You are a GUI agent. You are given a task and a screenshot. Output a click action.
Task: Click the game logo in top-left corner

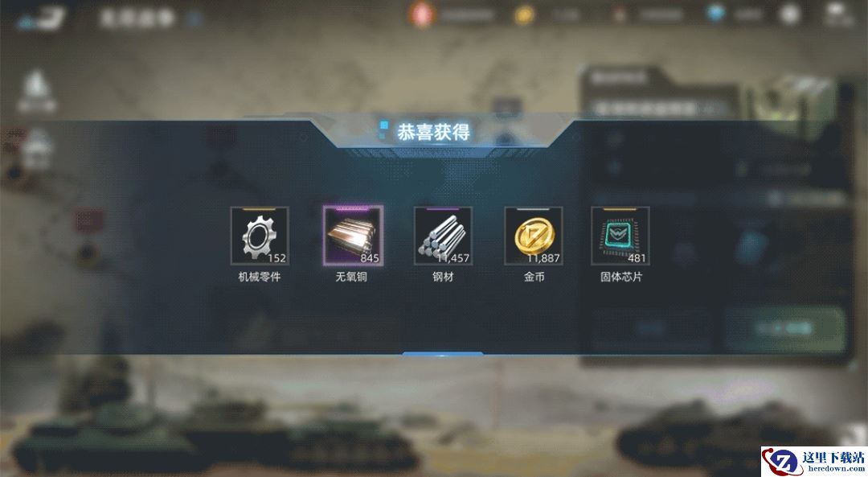click(x=42, y=19)
